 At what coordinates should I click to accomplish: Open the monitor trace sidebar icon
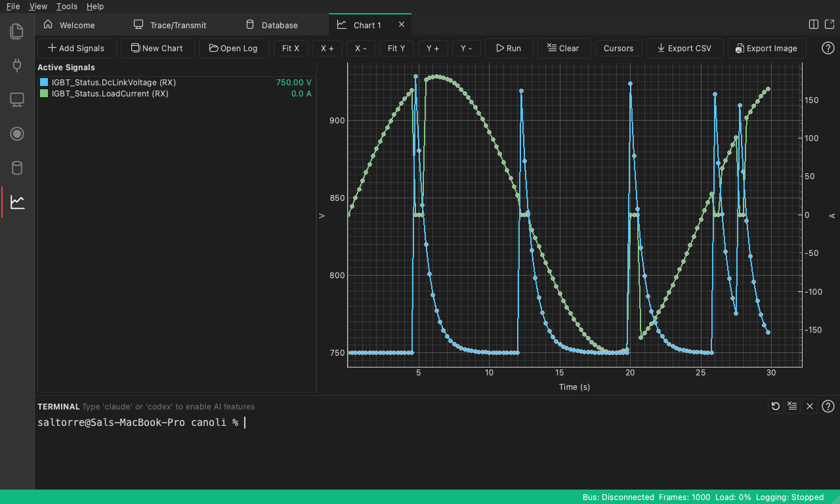pyautogui.click(x=17, y=100)
